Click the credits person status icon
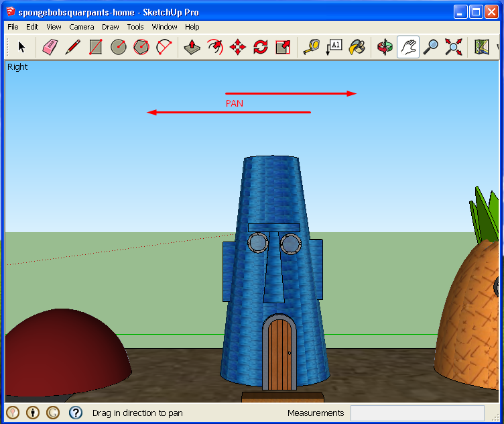 click(x=33, y=413)
